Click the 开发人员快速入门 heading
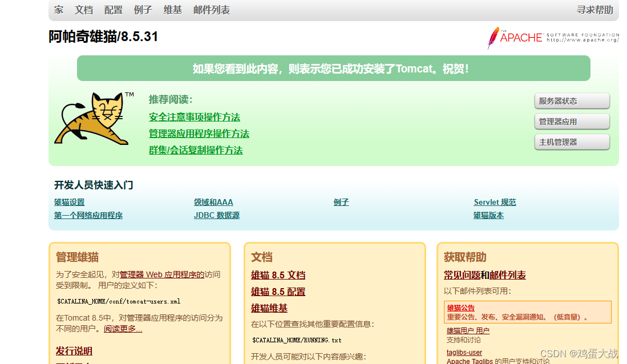 pos(94,185)
